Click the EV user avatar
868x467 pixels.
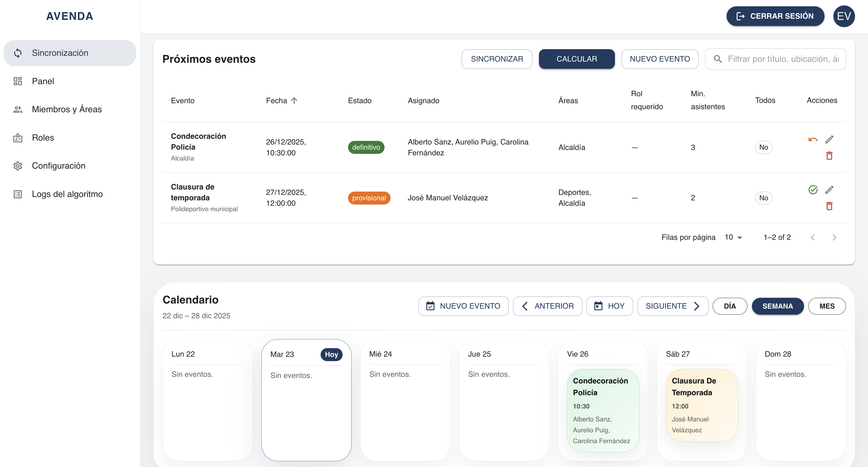(843, 16)
